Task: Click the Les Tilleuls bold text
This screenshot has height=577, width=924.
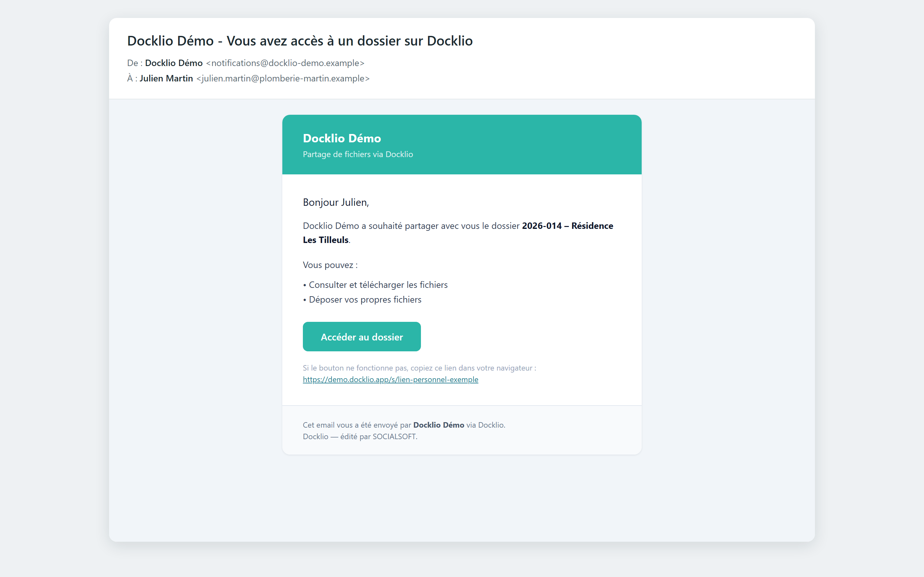Action: coord(326,240)
